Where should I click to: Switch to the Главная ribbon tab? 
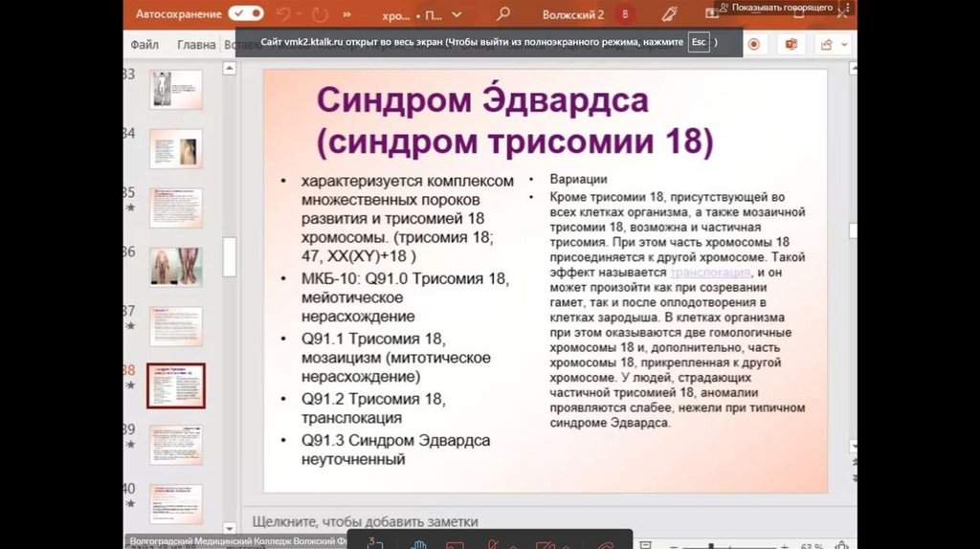tap(196, 44)
